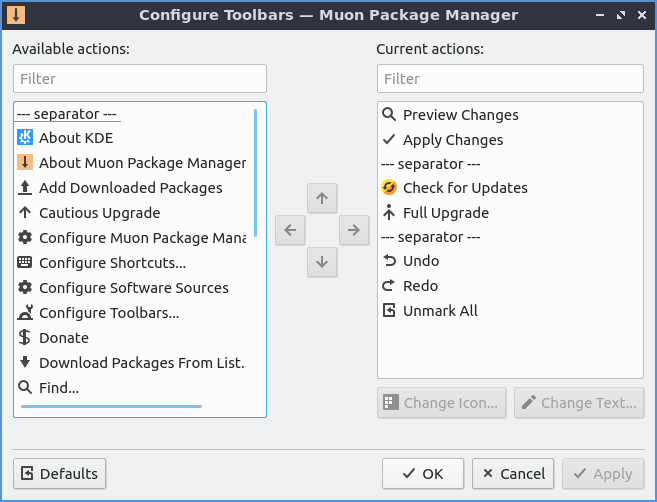Select the Full Upgrade icon

pos(389,213)
